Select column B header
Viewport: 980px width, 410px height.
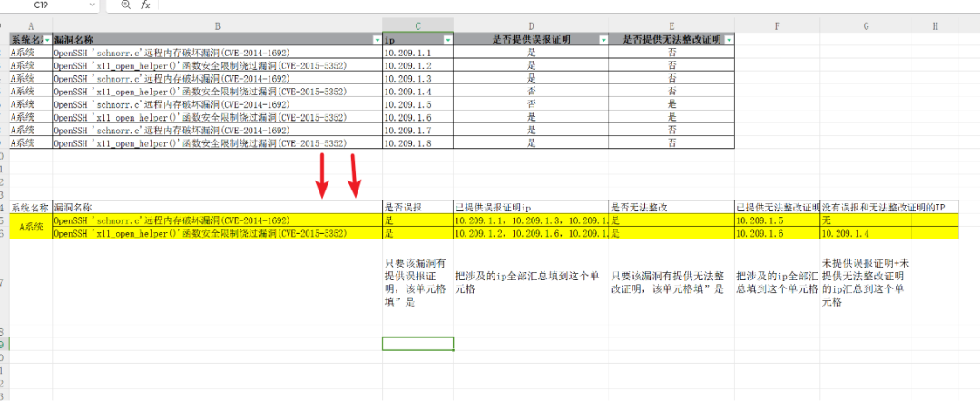[x=218, y=26]
